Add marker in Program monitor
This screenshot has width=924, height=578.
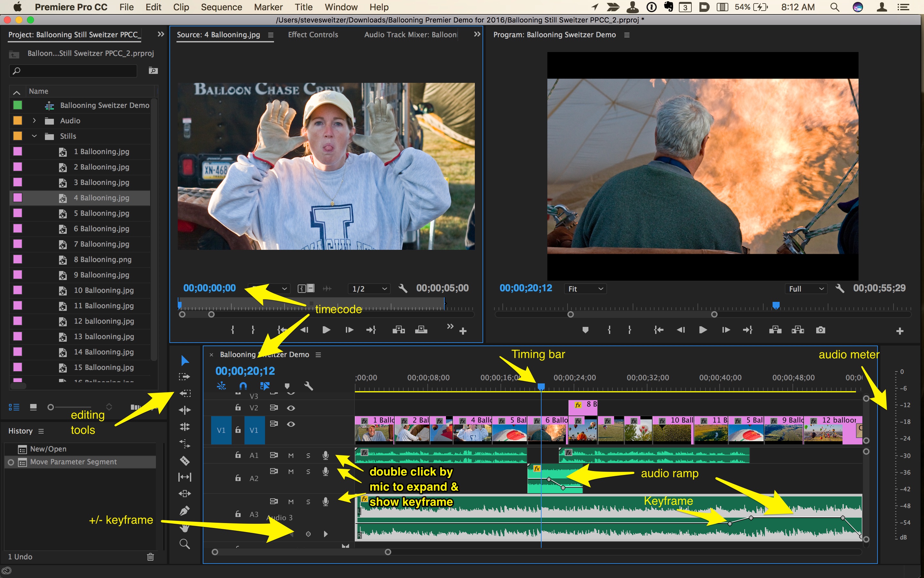click(585, 330)
